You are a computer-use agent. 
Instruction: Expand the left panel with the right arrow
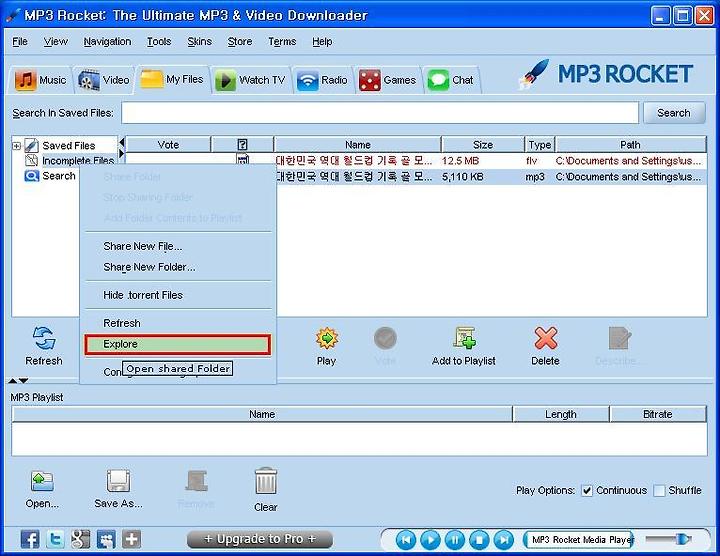(122, 153)
